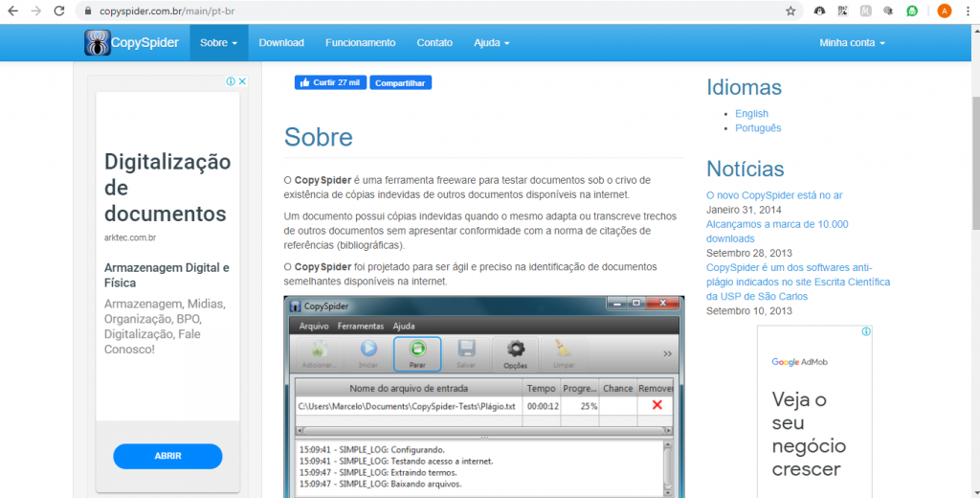Click the ABRIR ad button

167,456
